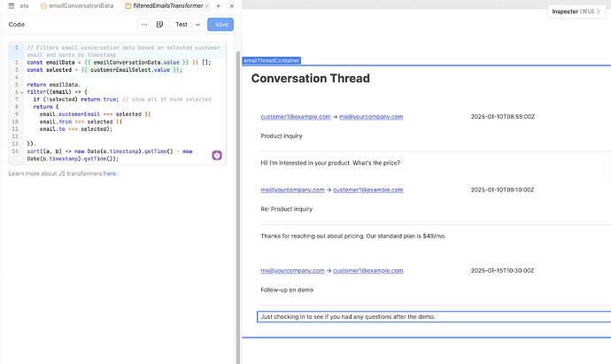This screenshot has width=611, height=364.
Task: Click the Test button
Action: pos(182,24)
